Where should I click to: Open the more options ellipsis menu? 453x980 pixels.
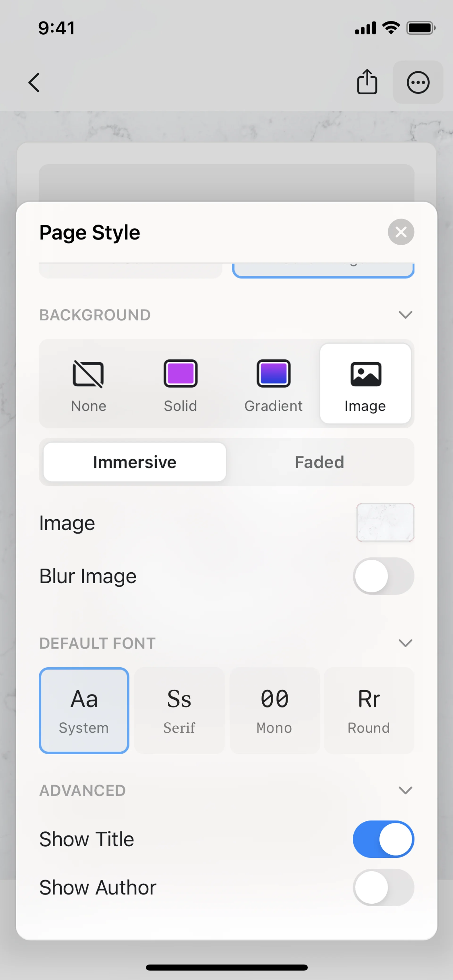418,82
